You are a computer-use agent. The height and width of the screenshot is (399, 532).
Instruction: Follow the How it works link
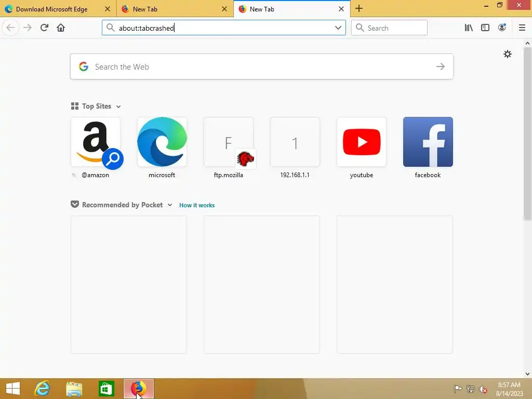tap(197, 205)
